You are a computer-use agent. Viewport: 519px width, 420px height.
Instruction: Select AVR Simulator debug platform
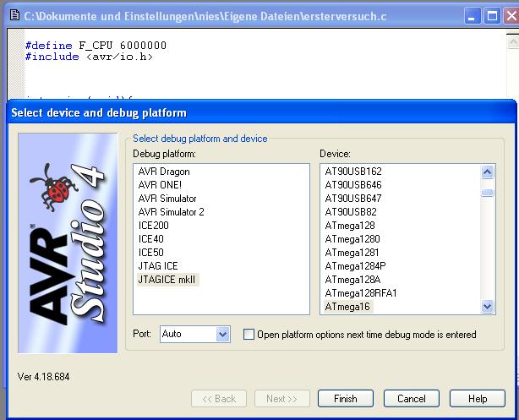(x=167, y=199)
